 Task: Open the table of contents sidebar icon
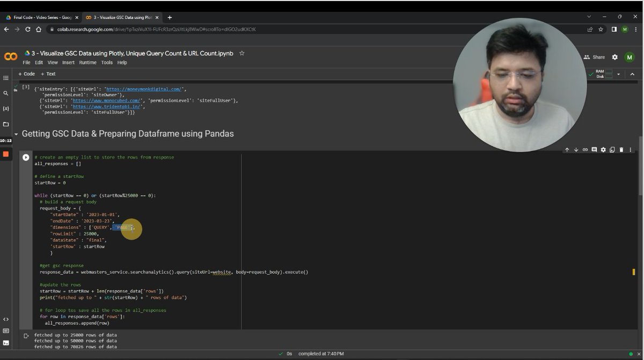pos(6,78)
